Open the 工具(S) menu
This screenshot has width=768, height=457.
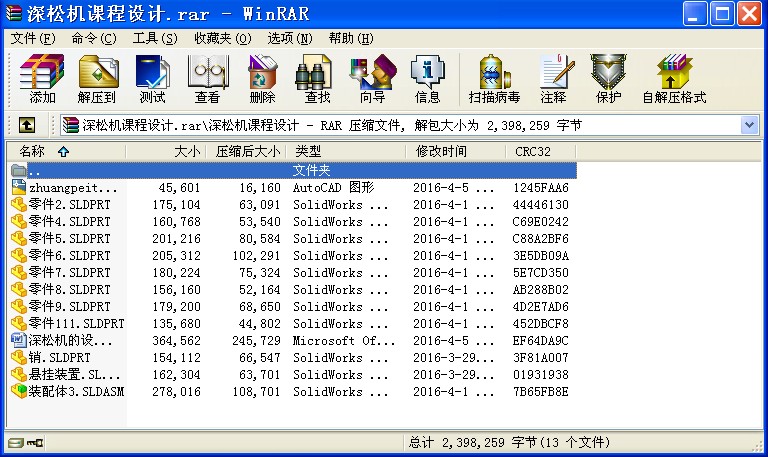click(155, 38)
